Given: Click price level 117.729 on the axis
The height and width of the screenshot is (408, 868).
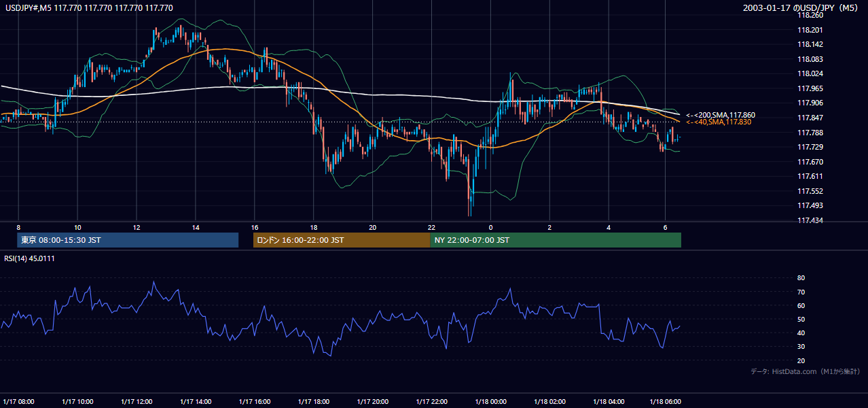Looking at the screenshot, I should (x=810, y=147).
